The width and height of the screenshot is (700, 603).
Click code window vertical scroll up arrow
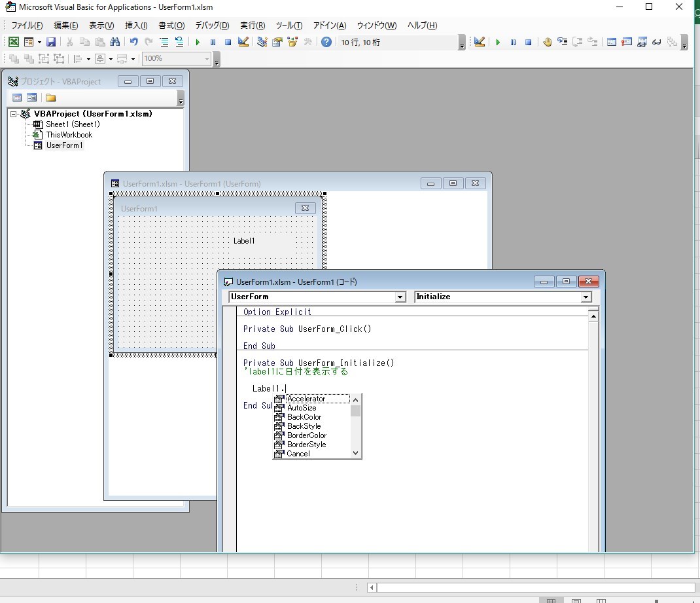[x=593, y=316]
